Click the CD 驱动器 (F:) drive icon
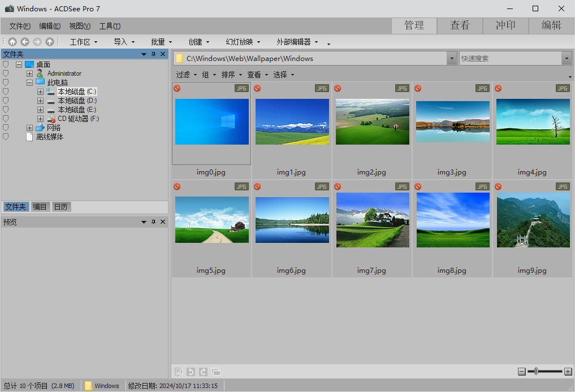 click(x=51, y=119)
